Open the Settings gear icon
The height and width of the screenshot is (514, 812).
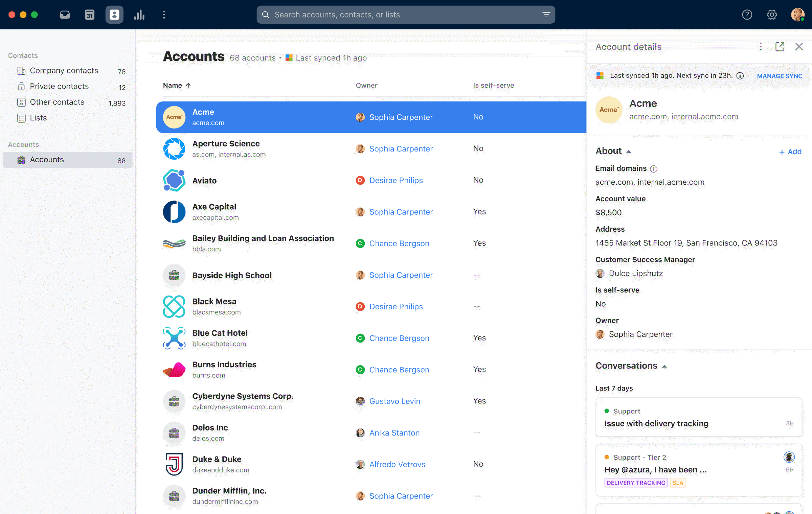pos(772,15)
